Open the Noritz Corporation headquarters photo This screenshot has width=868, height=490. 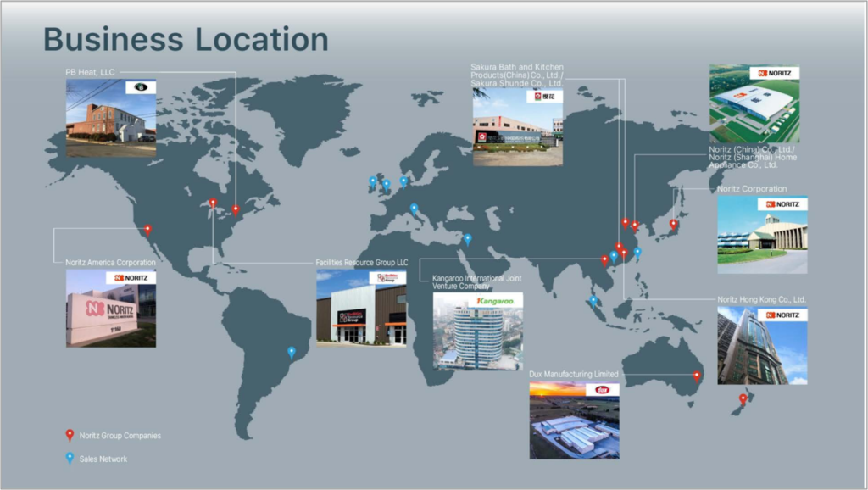[762, 235]
